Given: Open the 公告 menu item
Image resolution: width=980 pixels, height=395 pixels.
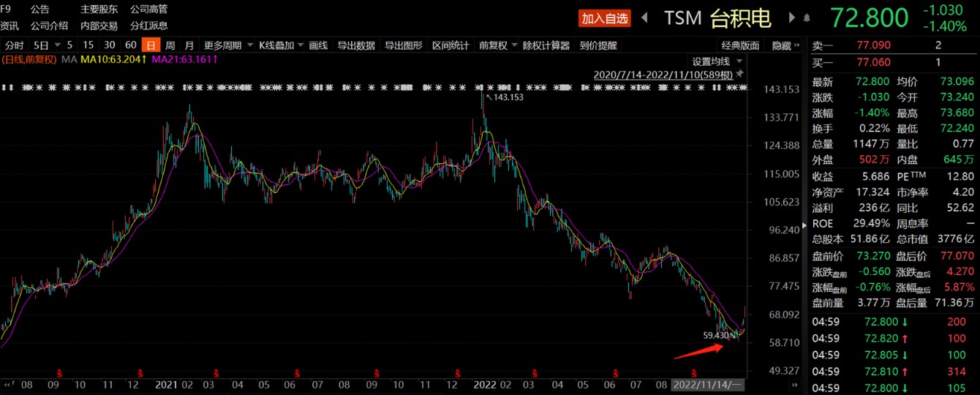Looking at the screenshot, I should pyautogui.click(x=40, y=9).
